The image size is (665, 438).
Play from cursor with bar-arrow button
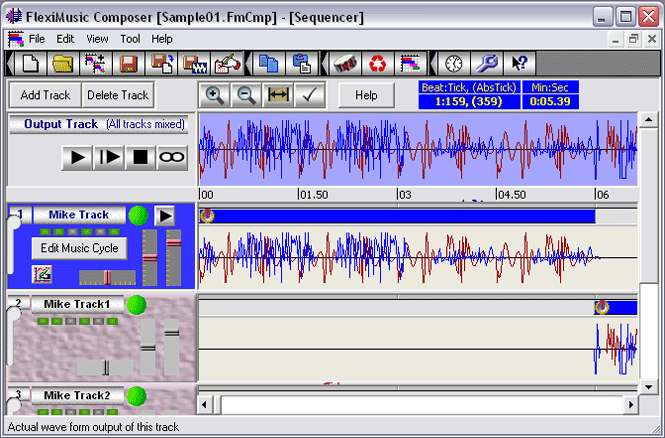[x=109, y=158]
